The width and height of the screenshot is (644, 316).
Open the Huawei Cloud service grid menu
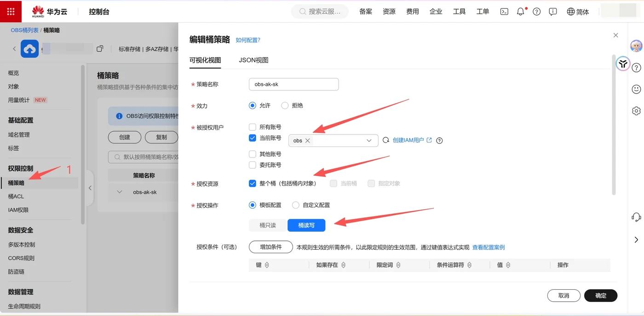(11, 12)
